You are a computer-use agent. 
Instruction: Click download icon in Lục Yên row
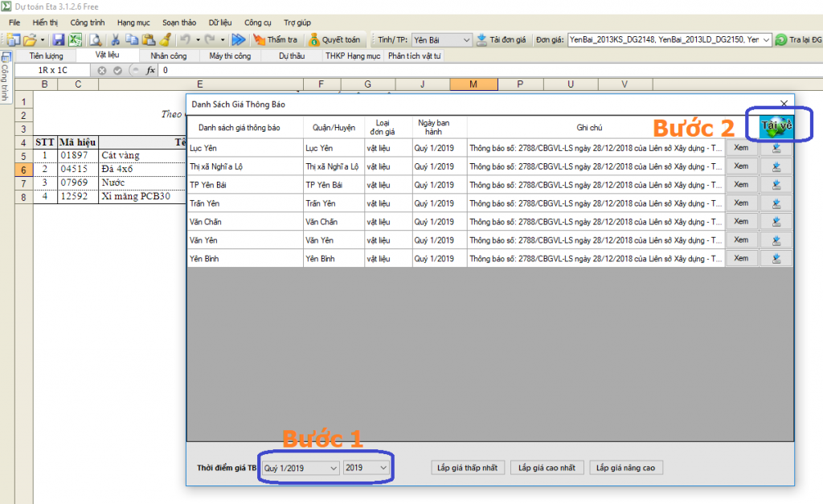point(776,148)
